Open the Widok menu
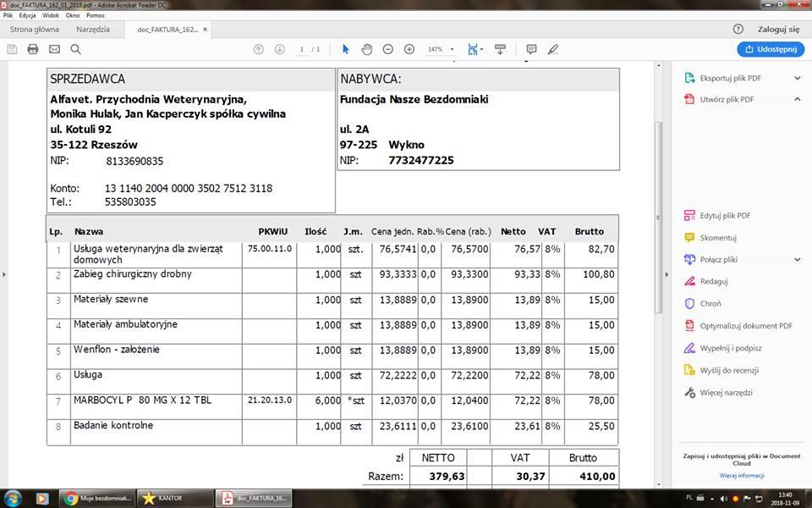812x508 pixels. (51, 15)
